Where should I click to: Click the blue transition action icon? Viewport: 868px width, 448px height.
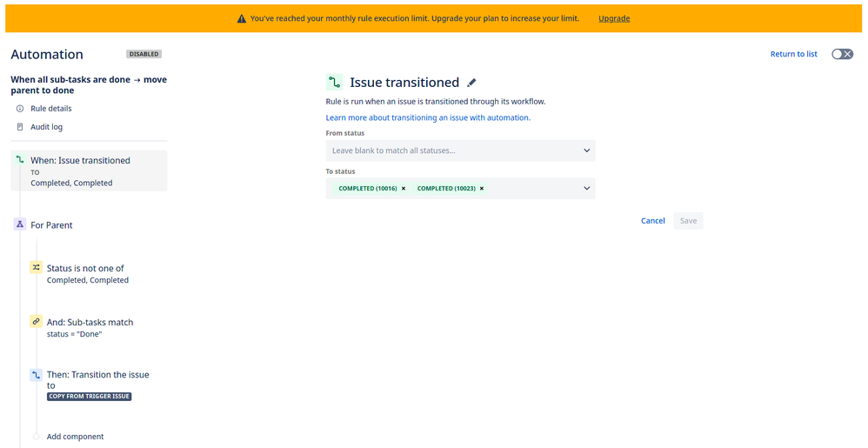click(36, 375)
